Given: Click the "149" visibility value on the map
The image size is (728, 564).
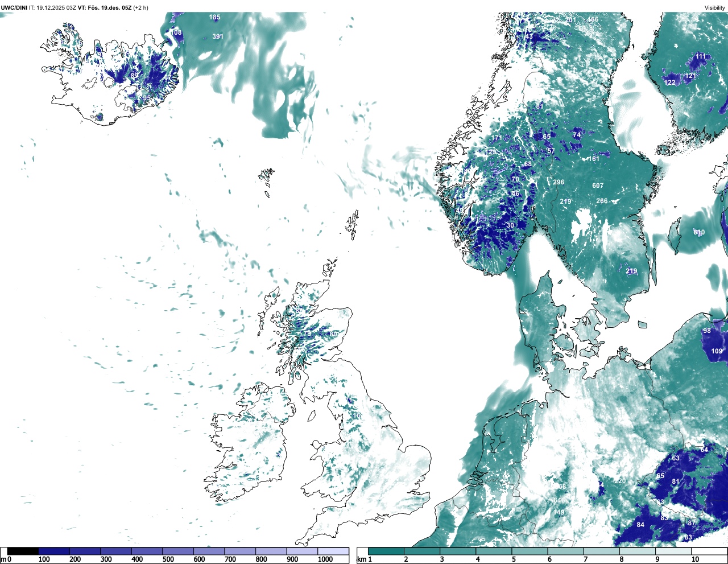Looking at the screenshot, I should (x=560, y=512).
